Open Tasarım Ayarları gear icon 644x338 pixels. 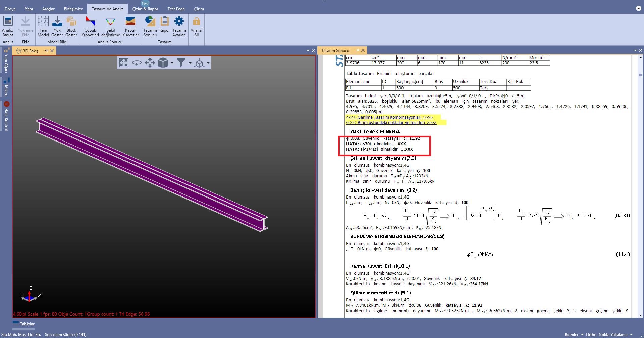(x=179, y=26)
